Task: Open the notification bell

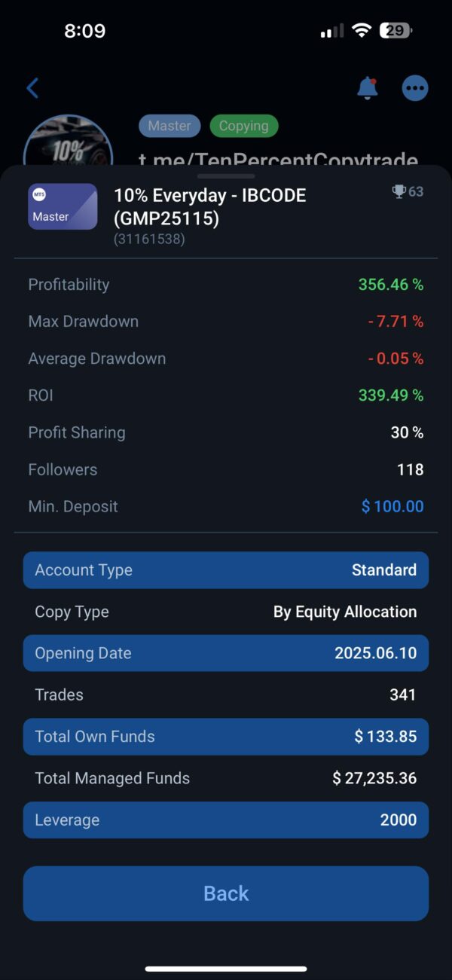Action: [x=367, y=88]
